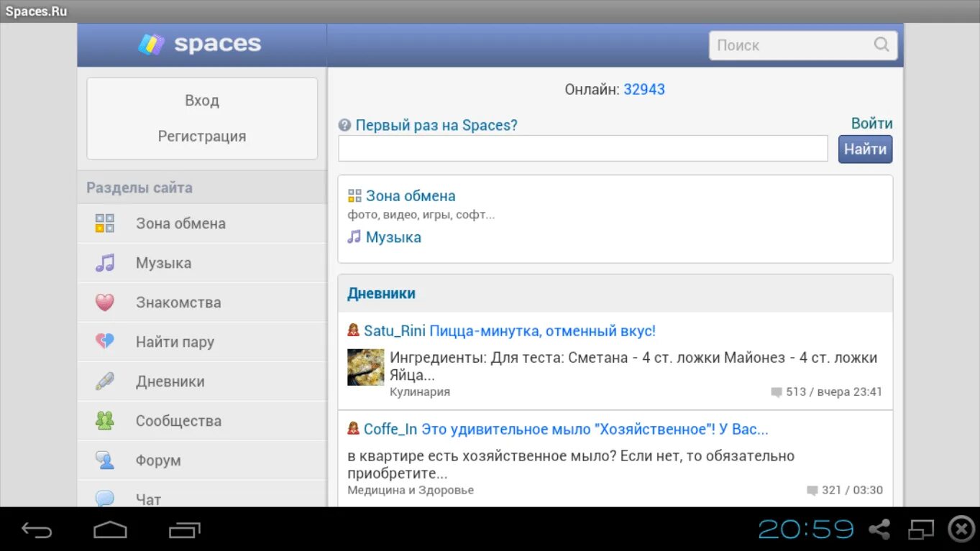This screenshot has height=551, width=980.
Task: Tap the round close icon in system bar
Action: [x=962, y=529]
